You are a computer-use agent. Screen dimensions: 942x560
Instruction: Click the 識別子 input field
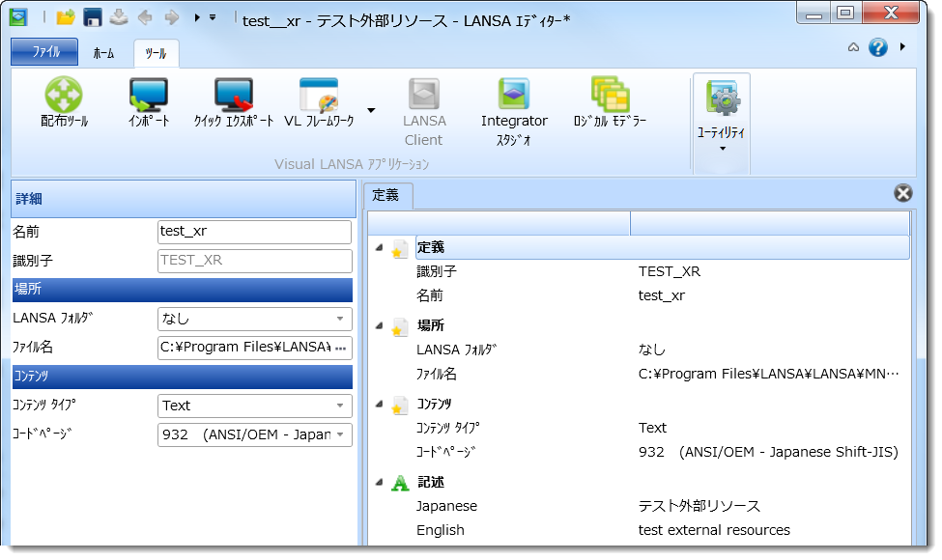coord(254,261)
